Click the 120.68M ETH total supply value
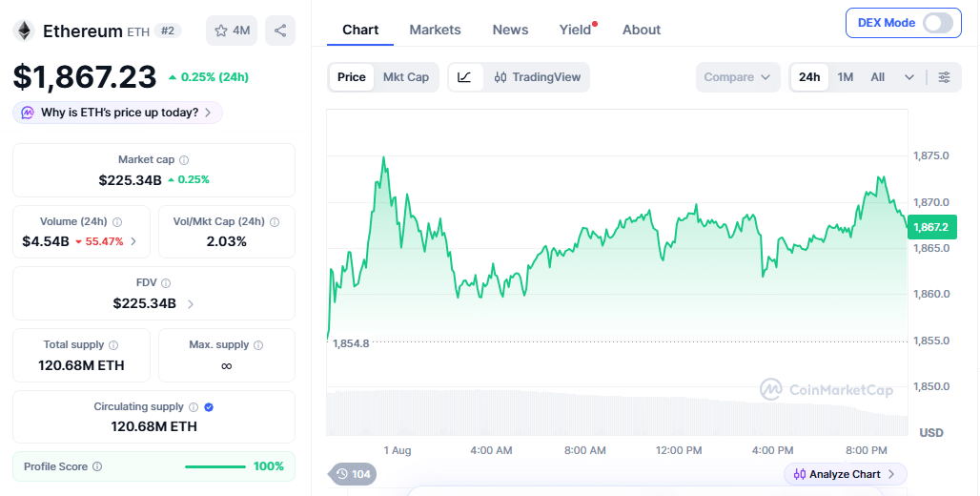 coord(81,365)
